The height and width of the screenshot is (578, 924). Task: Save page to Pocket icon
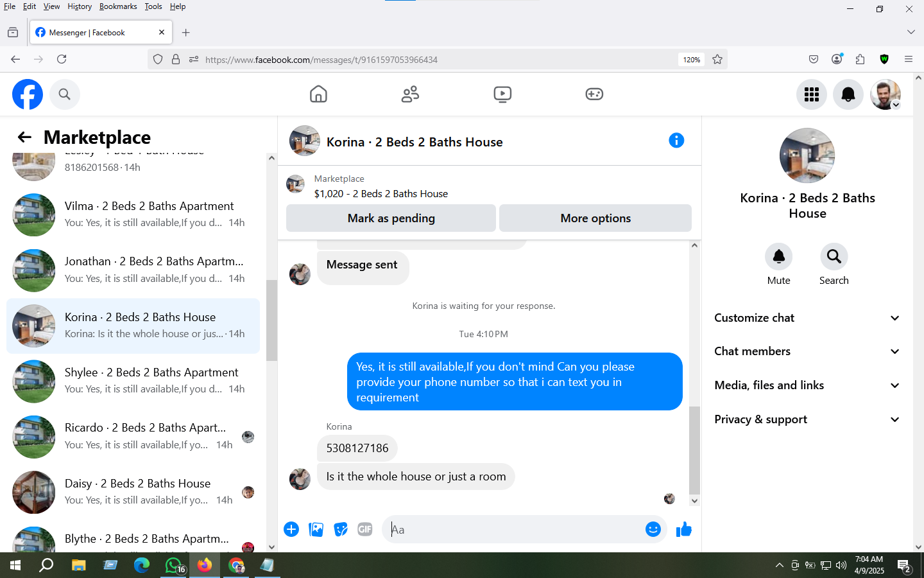(814, 59)
